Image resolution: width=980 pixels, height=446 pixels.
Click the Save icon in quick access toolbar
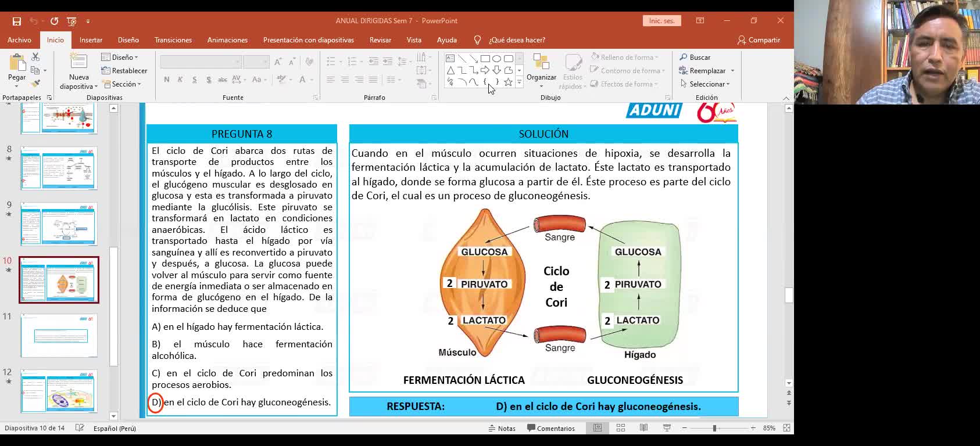pos(17,21)
